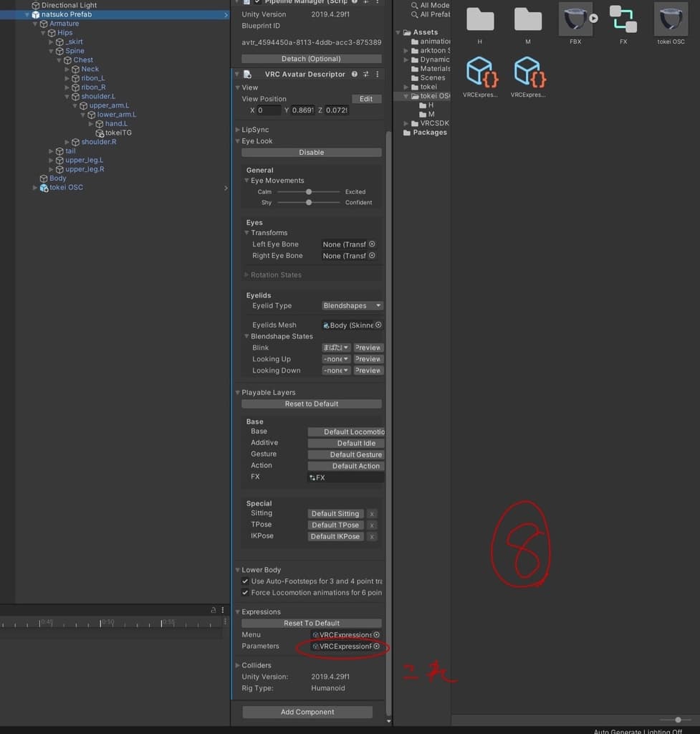Image resolution: width=700 pixels, height=734 pixels.
Task: Open VRC Avatar Descriptor component options menu
Action: pos(378,75)
